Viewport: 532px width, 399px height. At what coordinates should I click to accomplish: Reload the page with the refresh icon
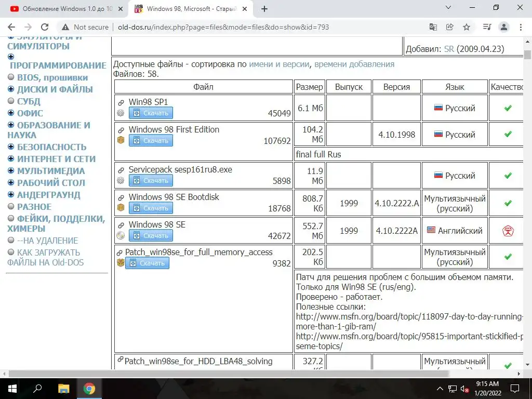click(45, 27)
